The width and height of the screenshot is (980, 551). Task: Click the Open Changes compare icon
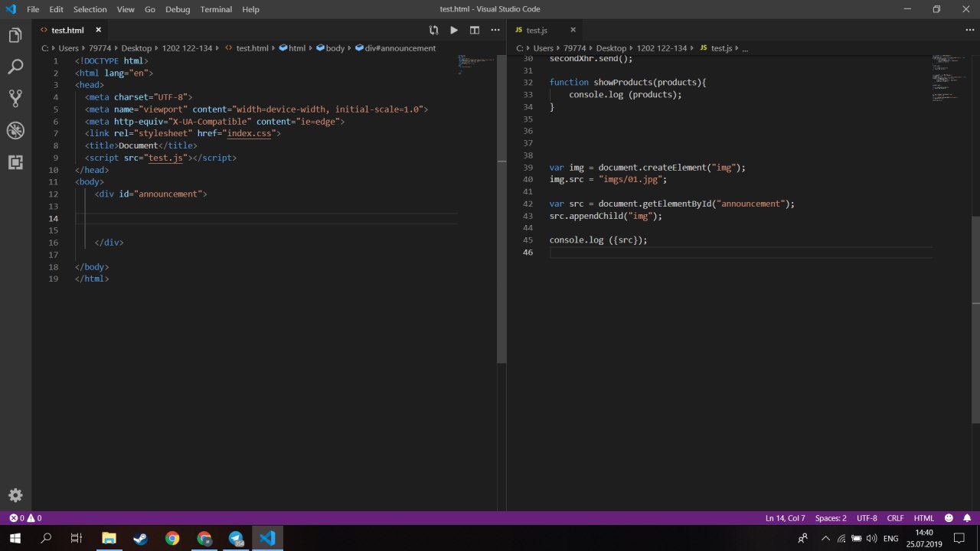(433, 30)
